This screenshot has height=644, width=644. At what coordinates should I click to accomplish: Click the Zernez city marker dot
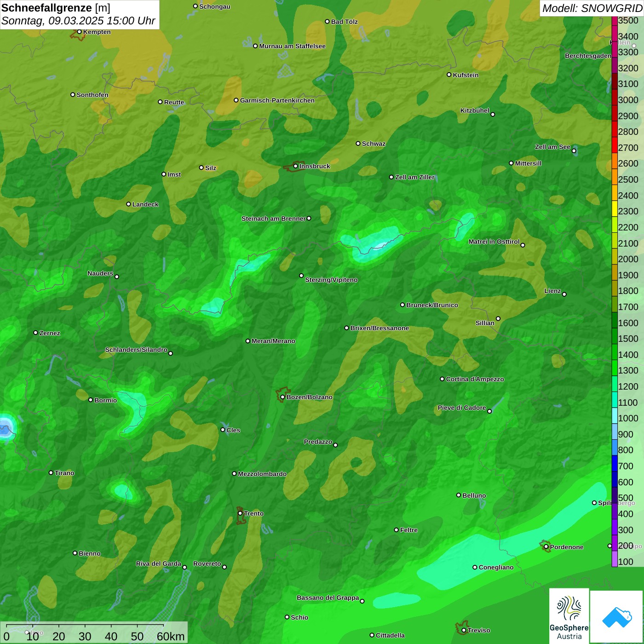35,333
